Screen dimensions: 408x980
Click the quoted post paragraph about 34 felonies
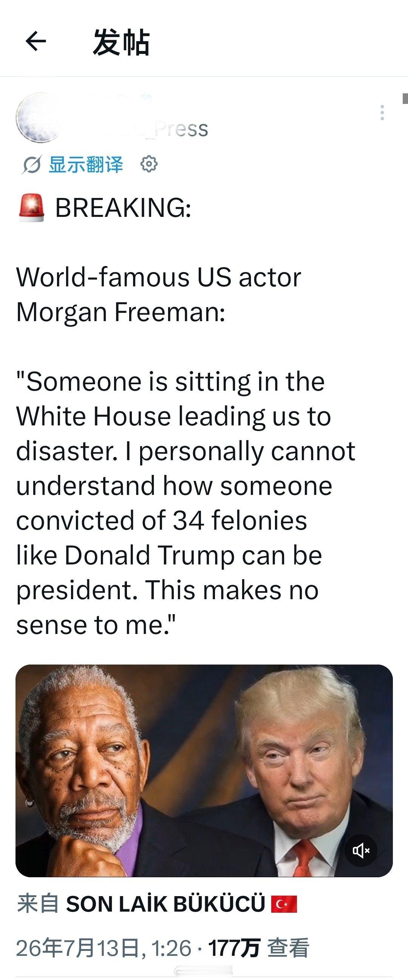[185, 503]
